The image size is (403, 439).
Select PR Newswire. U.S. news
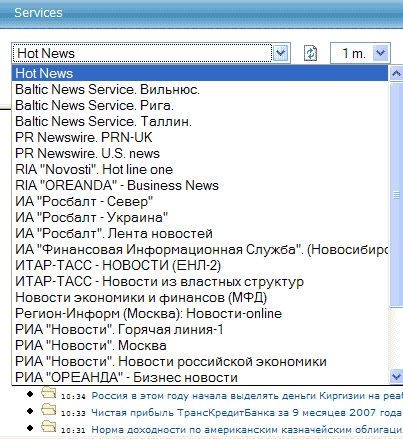tap(200, 153)
